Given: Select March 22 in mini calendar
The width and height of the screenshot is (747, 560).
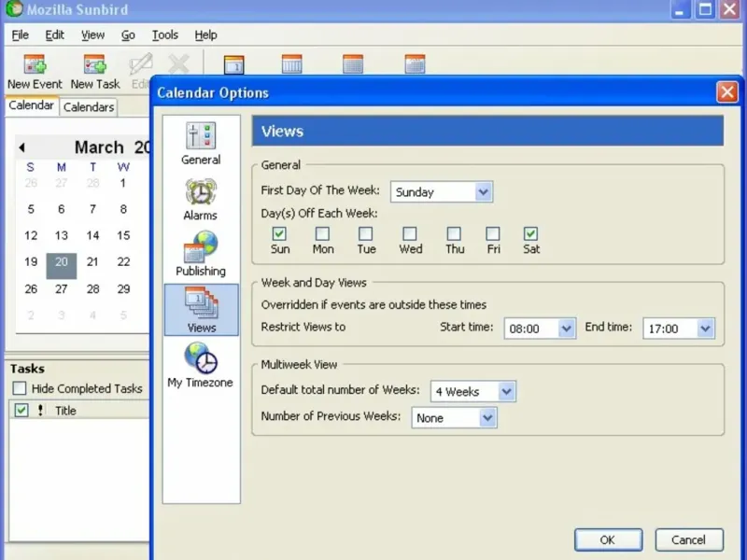Looking at the screenshot, I should (123, 261).
